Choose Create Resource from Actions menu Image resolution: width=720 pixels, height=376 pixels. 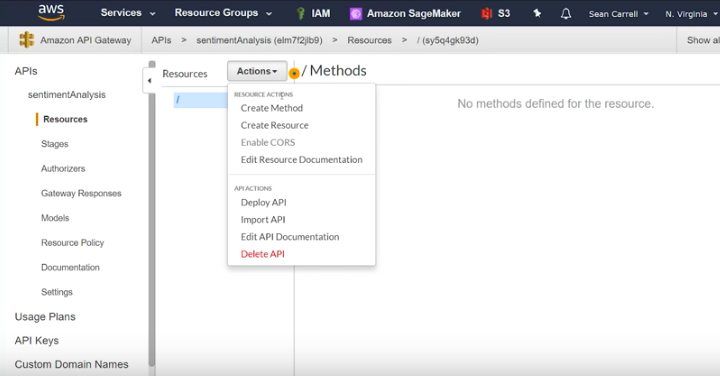click(x=275, y=125)
